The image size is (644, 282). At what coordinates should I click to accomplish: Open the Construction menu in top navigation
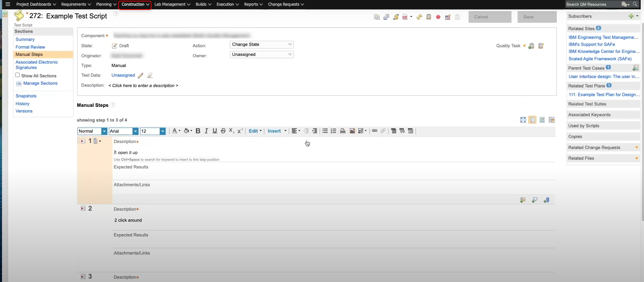pos(135,4)
